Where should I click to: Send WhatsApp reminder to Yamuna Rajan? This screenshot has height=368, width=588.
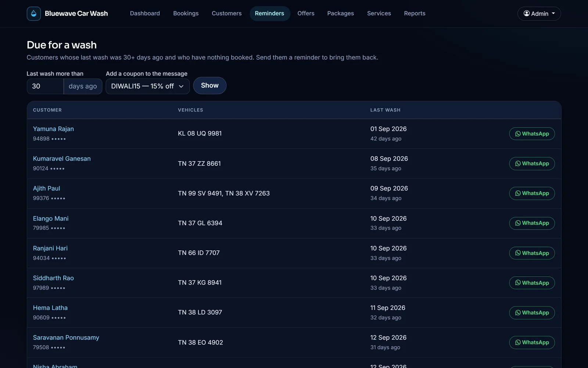(532, 134)
